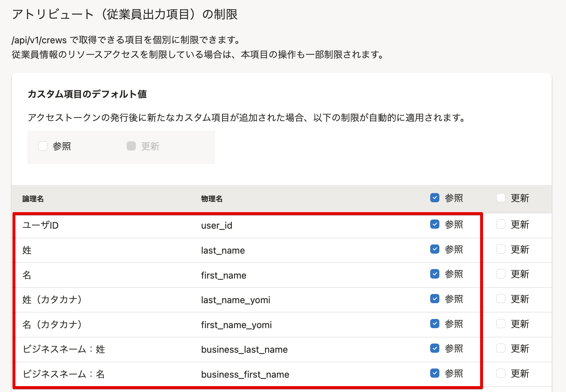Click the 物理名 column header

pos(212,199)
